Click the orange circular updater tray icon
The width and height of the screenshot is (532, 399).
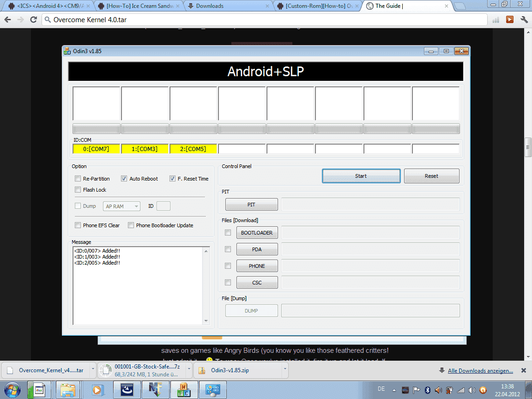coord(483,390)
